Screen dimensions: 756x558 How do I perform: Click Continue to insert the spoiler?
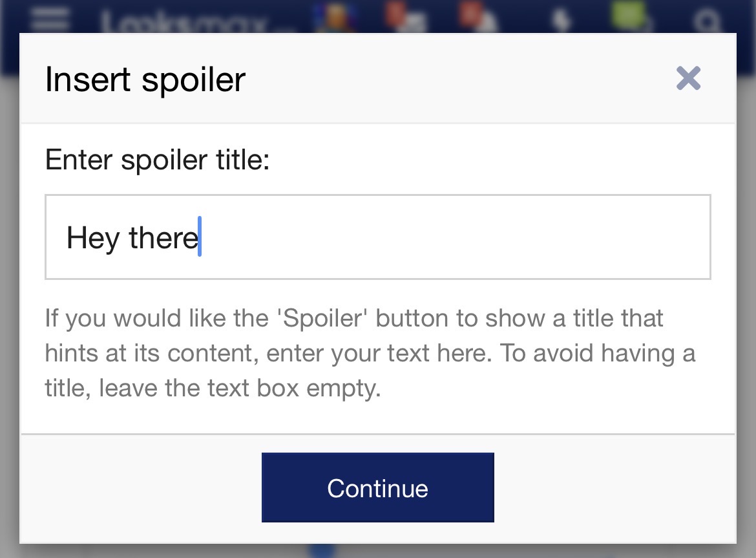378,487
